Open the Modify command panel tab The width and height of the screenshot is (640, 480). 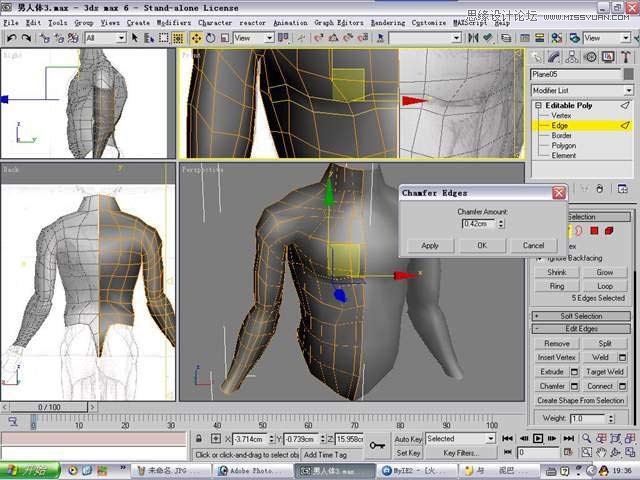click(555, 57)
